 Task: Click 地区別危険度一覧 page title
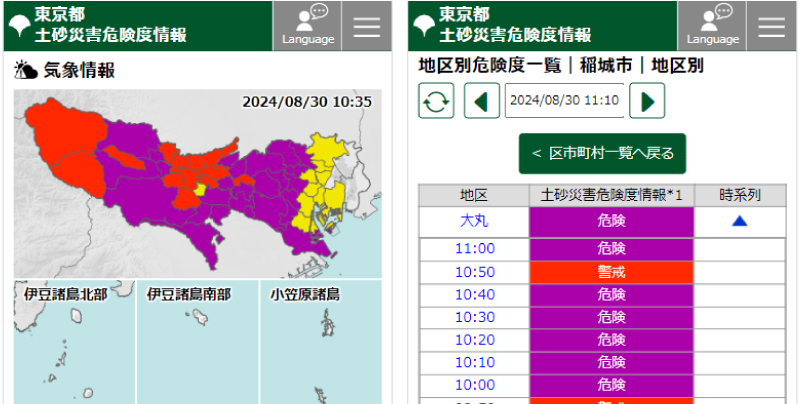pos(489,66)
